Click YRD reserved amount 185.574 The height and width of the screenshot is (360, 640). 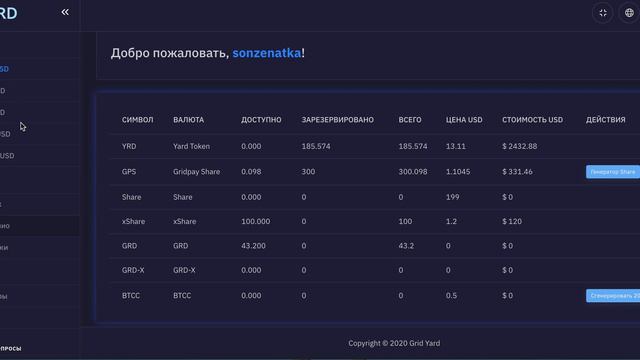tap(316, 146)
